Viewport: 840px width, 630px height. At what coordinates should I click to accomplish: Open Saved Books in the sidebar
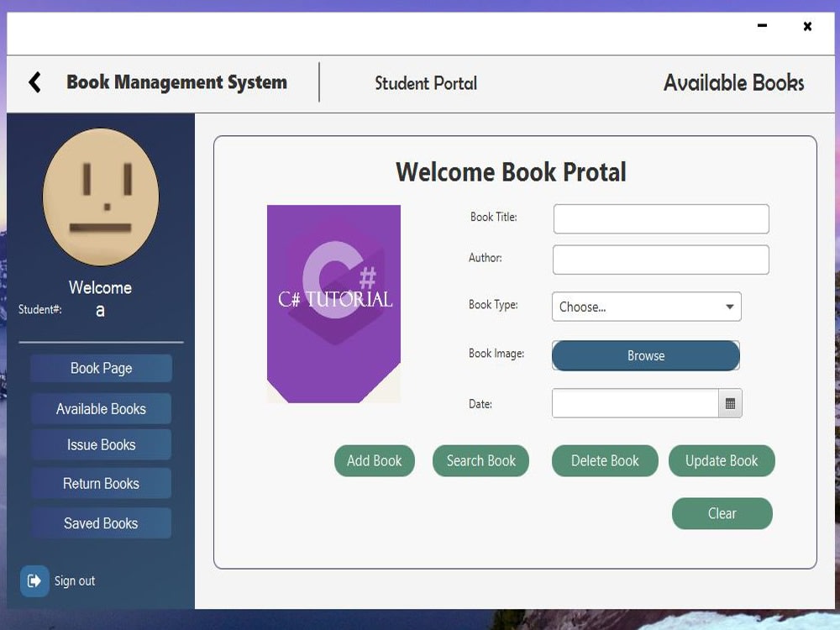pos(101,522)
